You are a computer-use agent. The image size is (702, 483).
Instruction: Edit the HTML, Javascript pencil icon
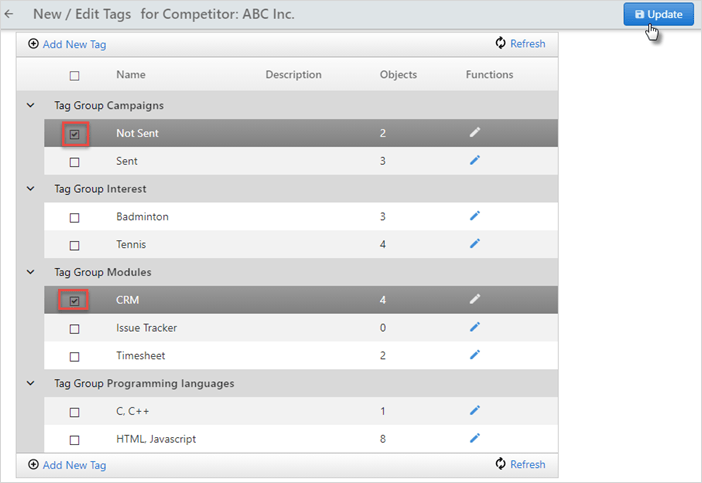pos(475,438)
